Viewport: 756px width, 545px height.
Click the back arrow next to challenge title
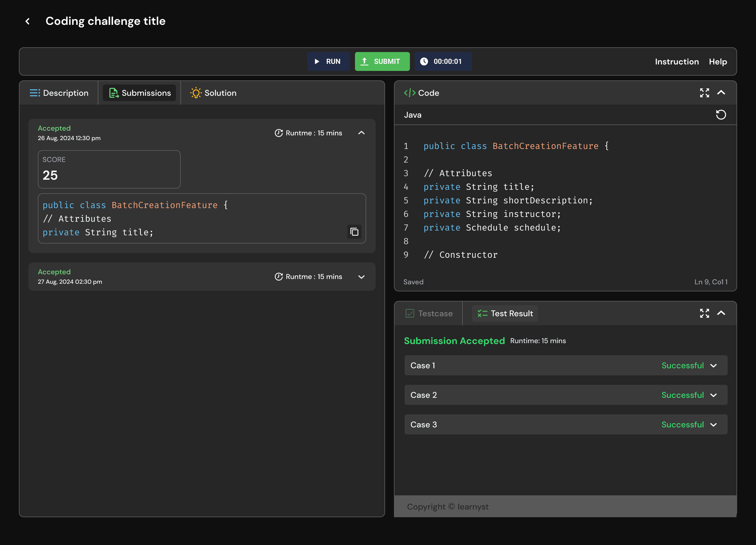tap(28, 21)
